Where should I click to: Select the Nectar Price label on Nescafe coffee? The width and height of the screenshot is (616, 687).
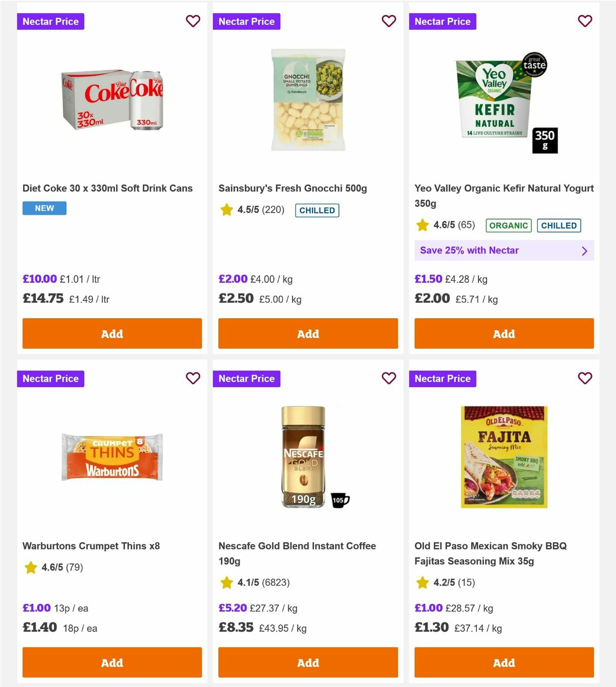pos(246,379)
